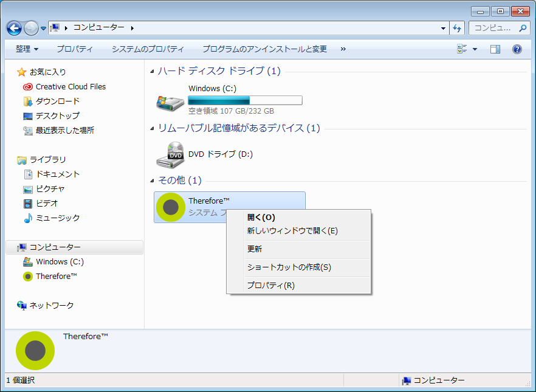Click the ネットワーク icon
This screenshot has height=392, width=536.
tap(21, 306)
